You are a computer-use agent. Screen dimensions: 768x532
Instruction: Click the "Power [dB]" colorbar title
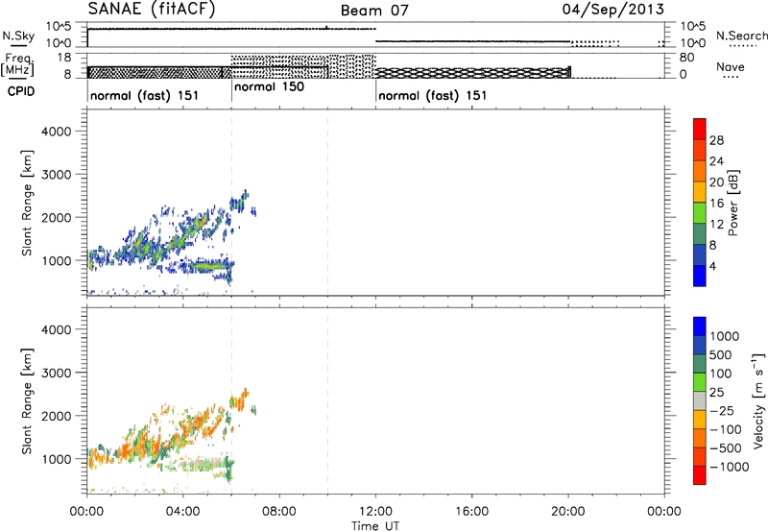[732, 203]
